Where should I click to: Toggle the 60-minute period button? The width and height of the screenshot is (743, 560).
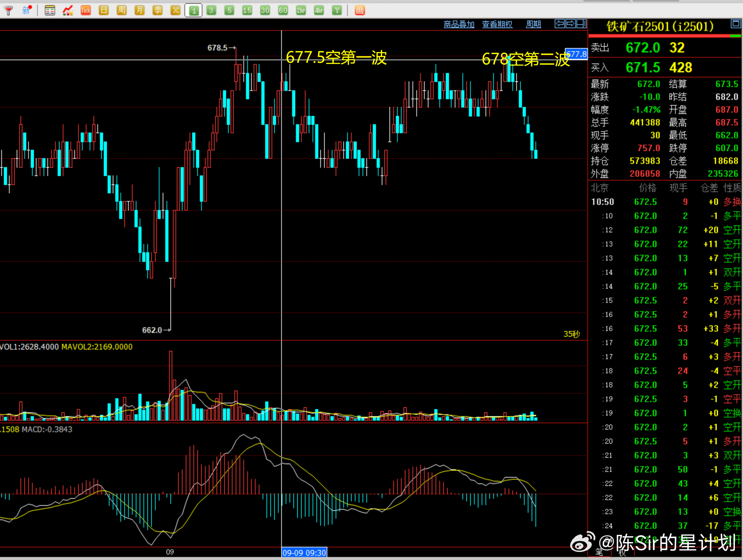(x=283, y=10)
